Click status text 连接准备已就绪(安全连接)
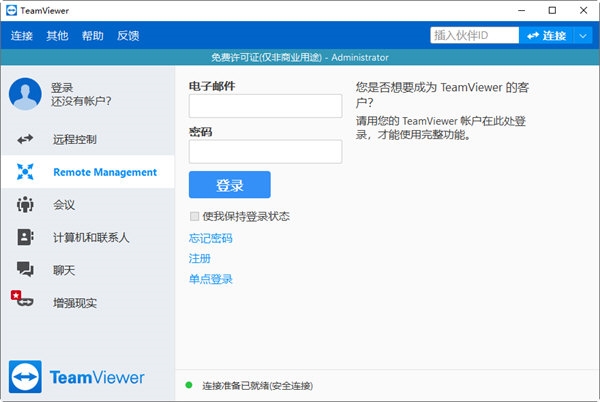 pyautogui.click(x=258, y=386)
